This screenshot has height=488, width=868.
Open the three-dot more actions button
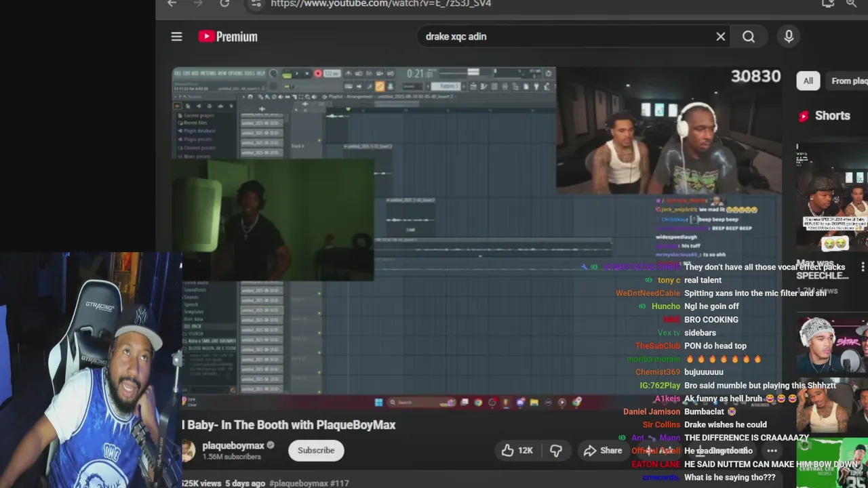coord(772,451)
